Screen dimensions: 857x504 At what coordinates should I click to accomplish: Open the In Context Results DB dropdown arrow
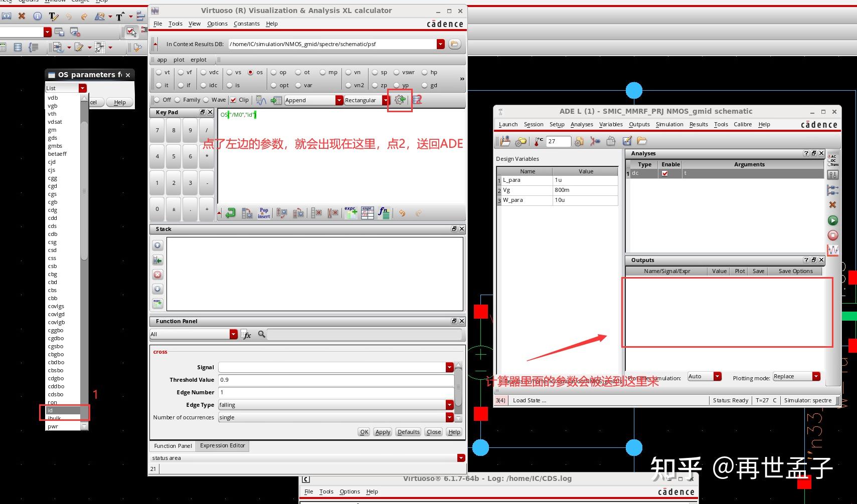pos(440,44)
